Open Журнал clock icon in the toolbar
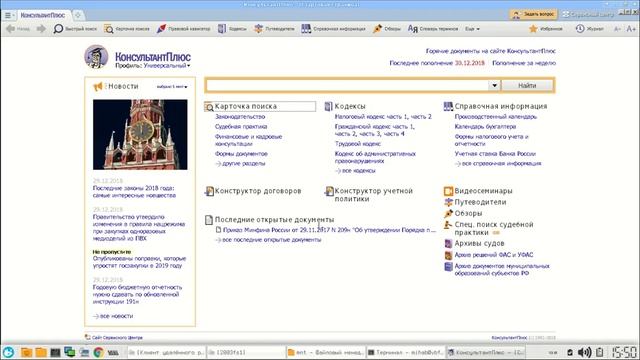Screen dimensions: 640x360 tap(589, 29)
